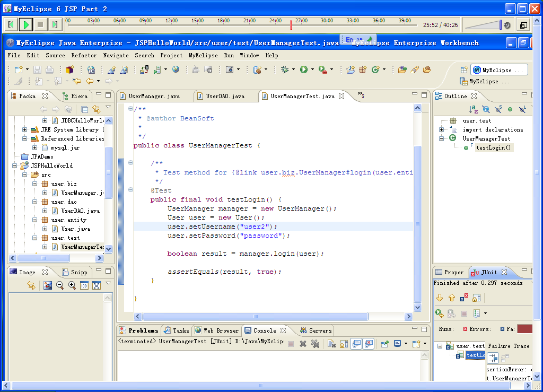543x392 pixels.
Task: Toggle JUnit Scroll Lock icon
Action: [477, 298]
